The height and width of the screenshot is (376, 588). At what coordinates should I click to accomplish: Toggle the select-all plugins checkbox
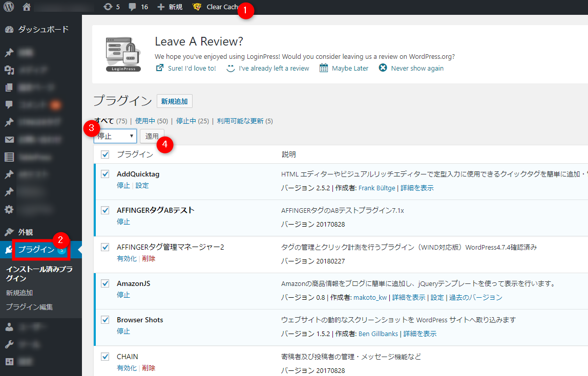click(x=105, y=154)
